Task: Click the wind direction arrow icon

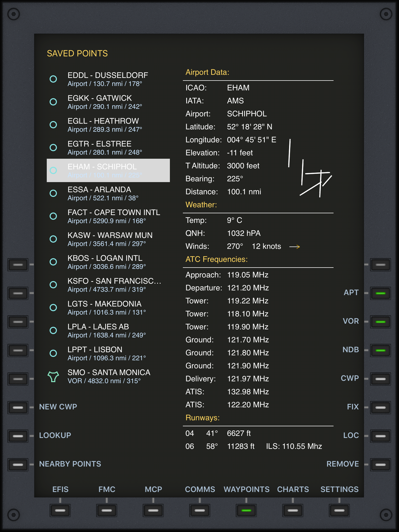Action: (x=295, y=247)
